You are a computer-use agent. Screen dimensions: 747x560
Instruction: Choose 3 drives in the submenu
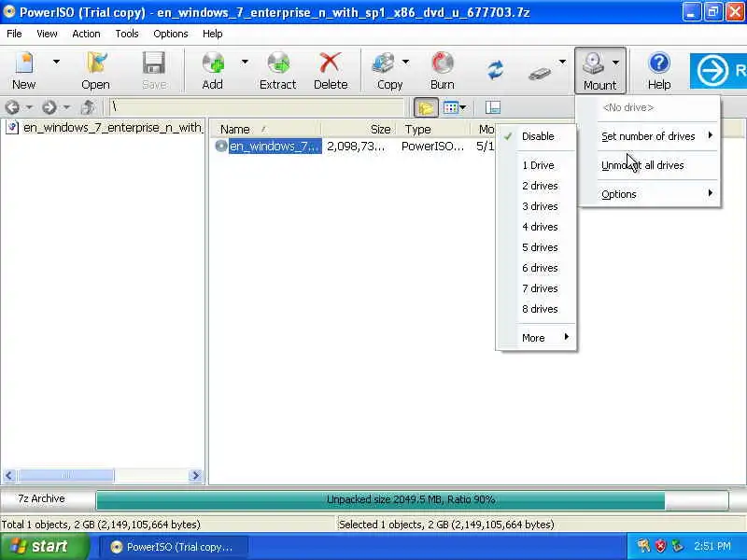click(536, 206)
